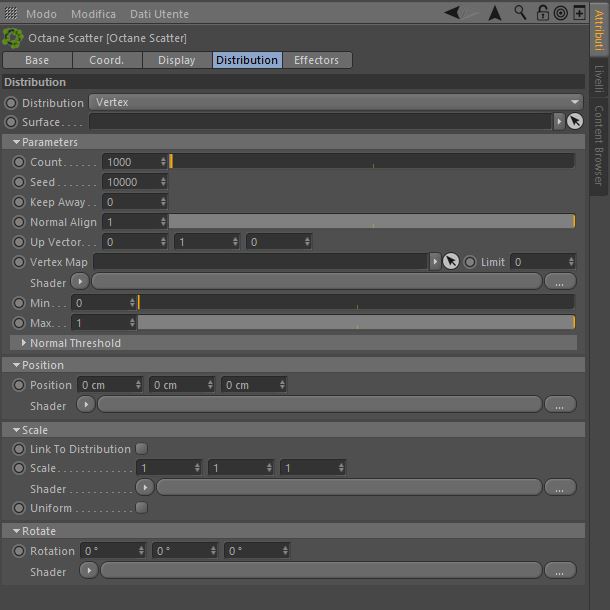Image resolution: width=610 pixels, height=610 pixels.
Task: Expand the Normal Threshold section
Action: pyautogui.click(x=23, y=343)
